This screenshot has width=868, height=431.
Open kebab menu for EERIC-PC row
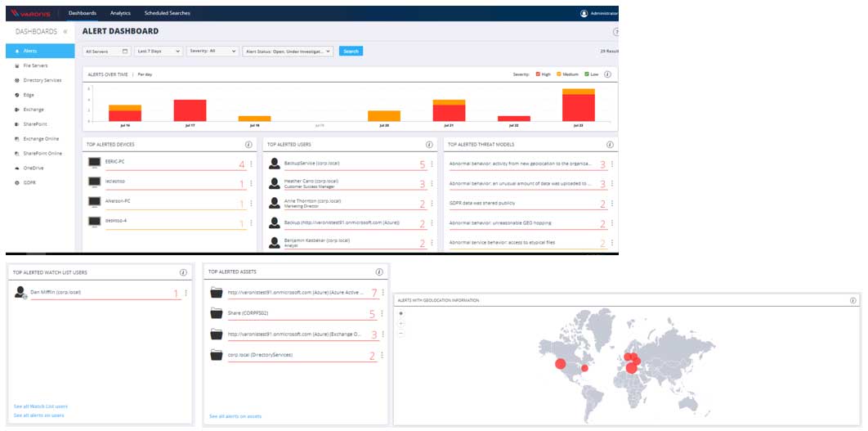251,164
